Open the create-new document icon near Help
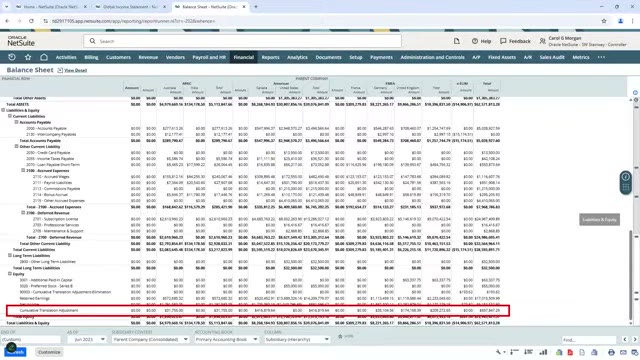The height and width of the screenshot is (360, 640). pos(457,41)
